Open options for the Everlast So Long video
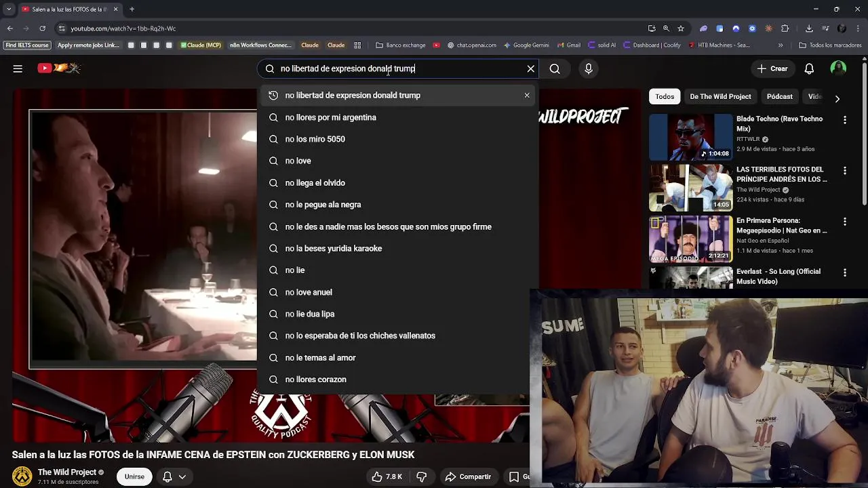 pos(845,272)
